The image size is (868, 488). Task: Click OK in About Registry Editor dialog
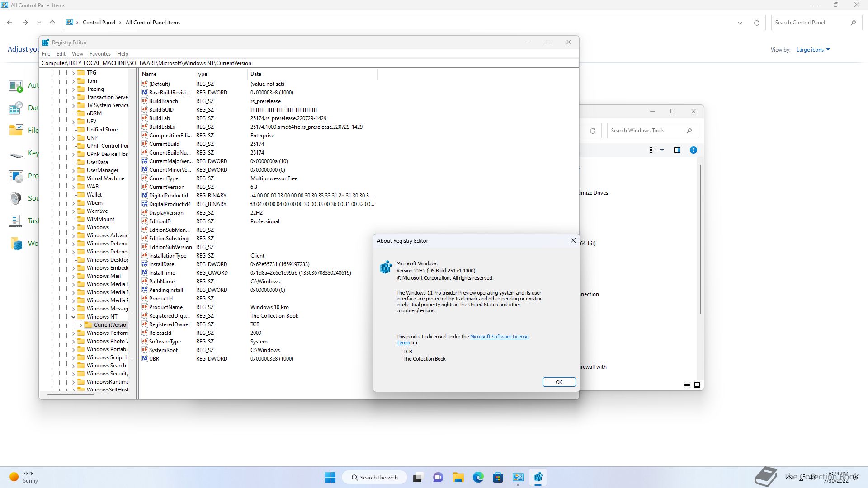point(559,382)
